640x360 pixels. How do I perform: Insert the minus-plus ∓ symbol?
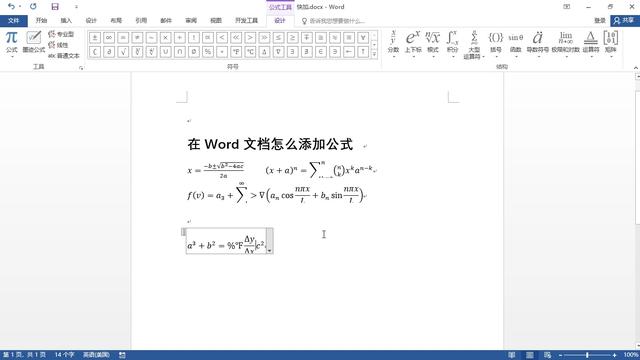pyautogui.click(x=307, y=38)
